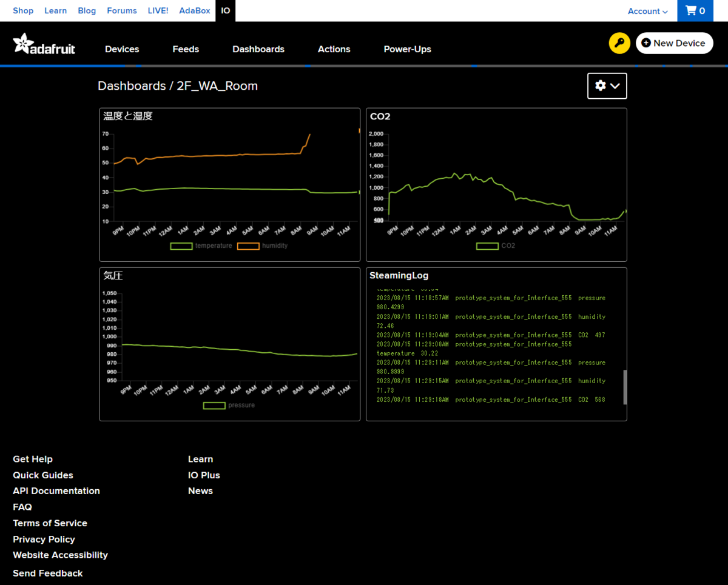The image size is (728, 585).
Task: Open the top bar Learn link
Action: pos(56,10)
